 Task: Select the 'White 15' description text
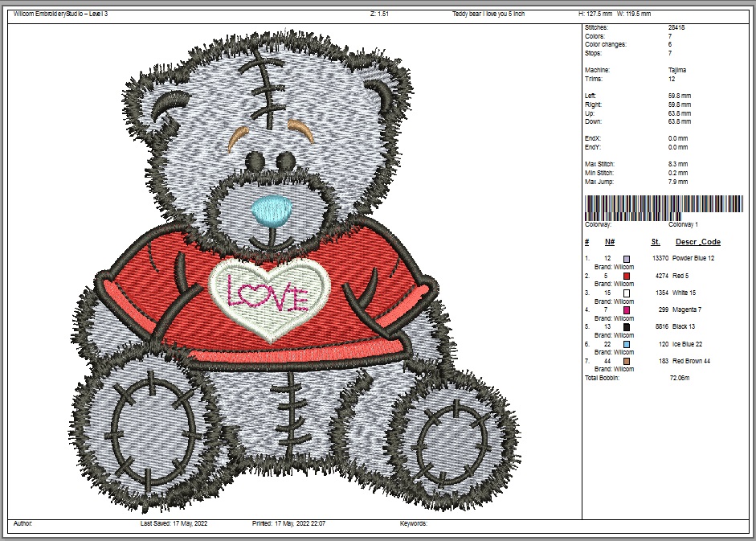[x=684, y=293]
